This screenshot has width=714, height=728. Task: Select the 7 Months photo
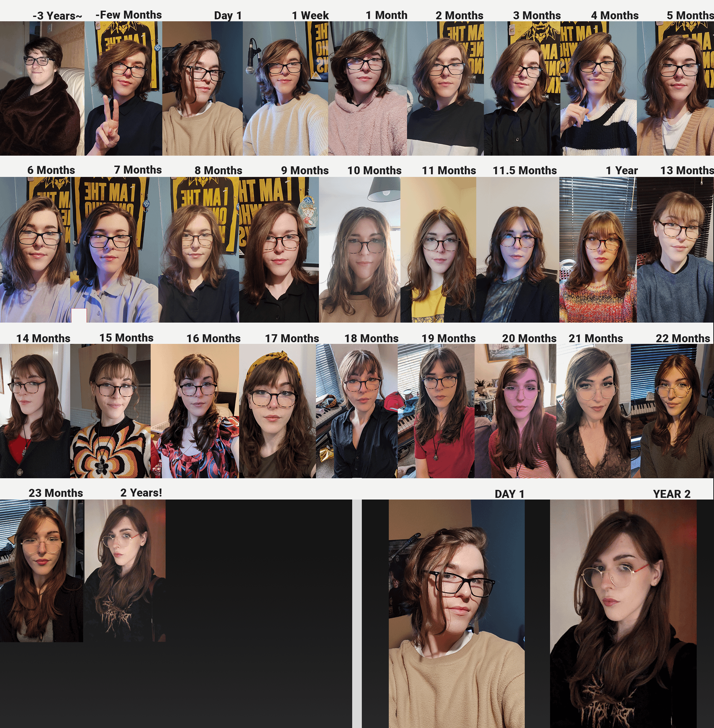coord(114,250)
